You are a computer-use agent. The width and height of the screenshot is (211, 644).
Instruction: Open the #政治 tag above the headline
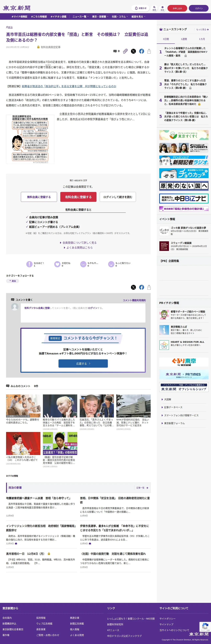[x=9, y=27]
